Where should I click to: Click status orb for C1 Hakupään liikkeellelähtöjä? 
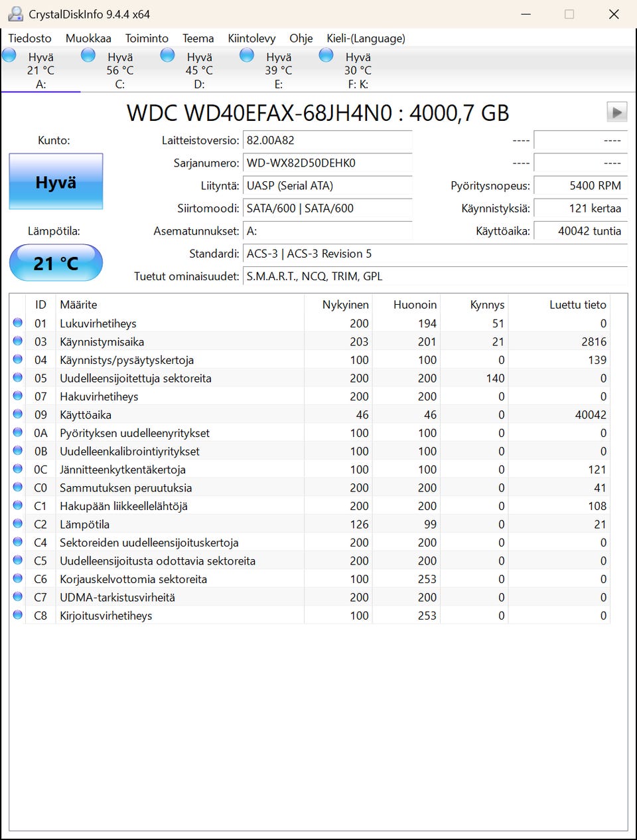18,505
